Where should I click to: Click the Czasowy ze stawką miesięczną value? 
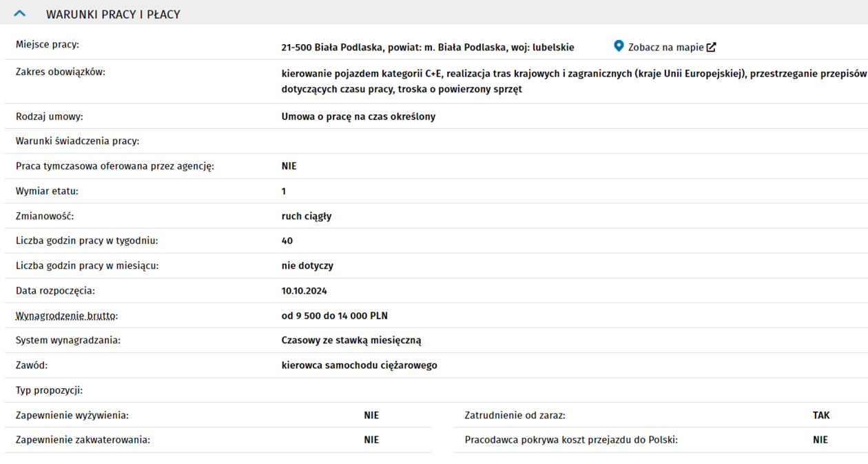[351, 341]
